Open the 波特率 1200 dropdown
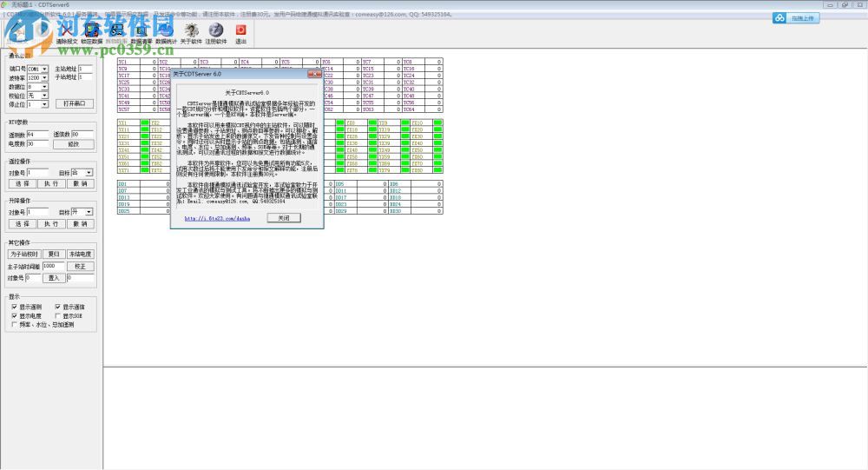 [x=44, y=78]
